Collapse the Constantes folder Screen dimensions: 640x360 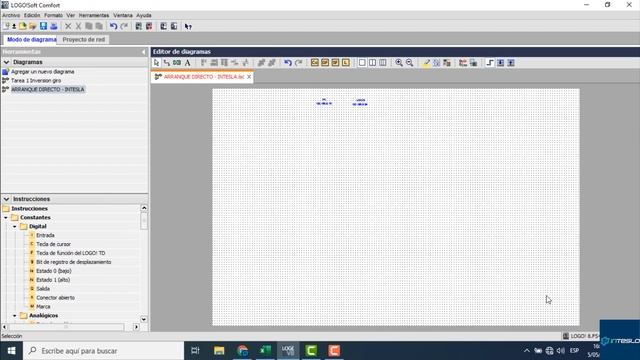tap(6, 218)
